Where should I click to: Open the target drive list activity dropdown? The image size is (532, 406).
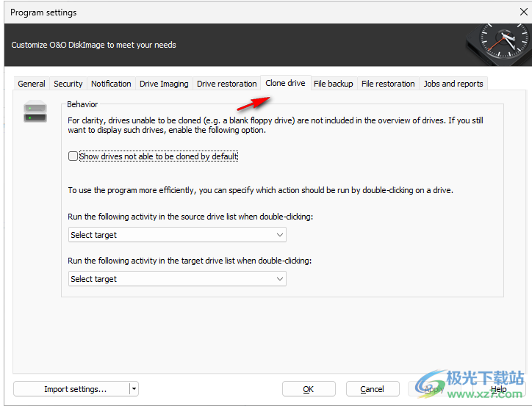177,279
